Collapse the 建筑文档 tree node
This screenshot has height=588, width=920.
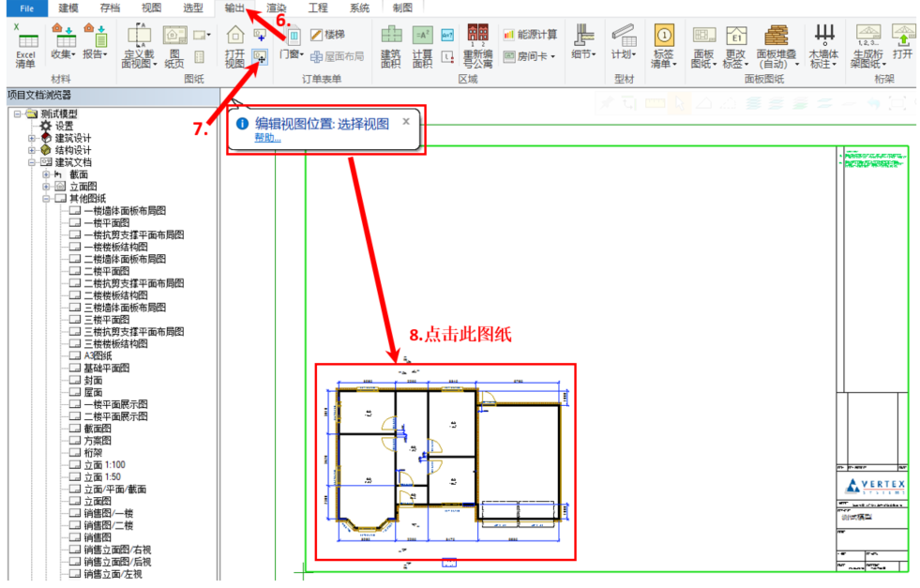coord(32,162)
